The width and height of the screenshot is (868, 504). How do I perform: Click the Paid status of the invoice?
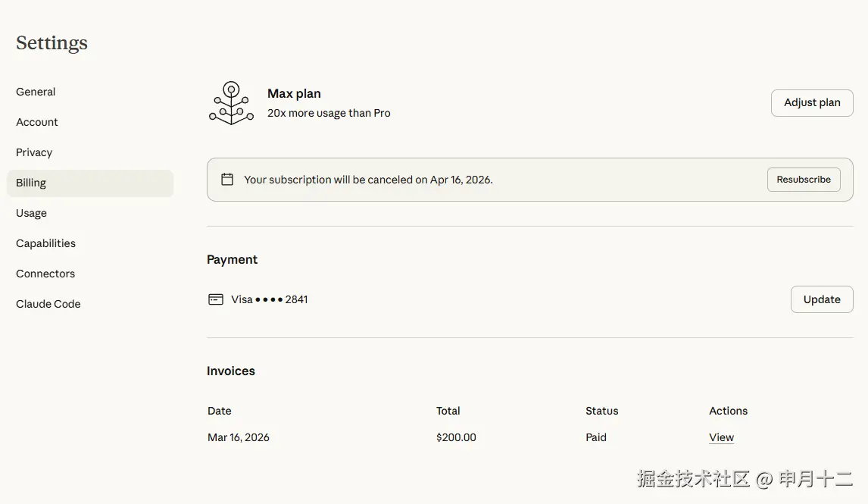pos(596,437)
